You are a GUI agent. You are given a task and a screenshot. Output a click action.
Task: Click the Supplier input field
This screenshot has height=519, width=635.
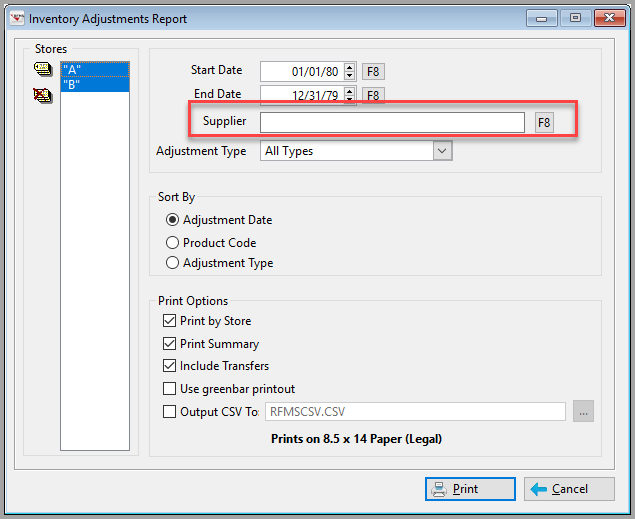click(x=392, y=122)
